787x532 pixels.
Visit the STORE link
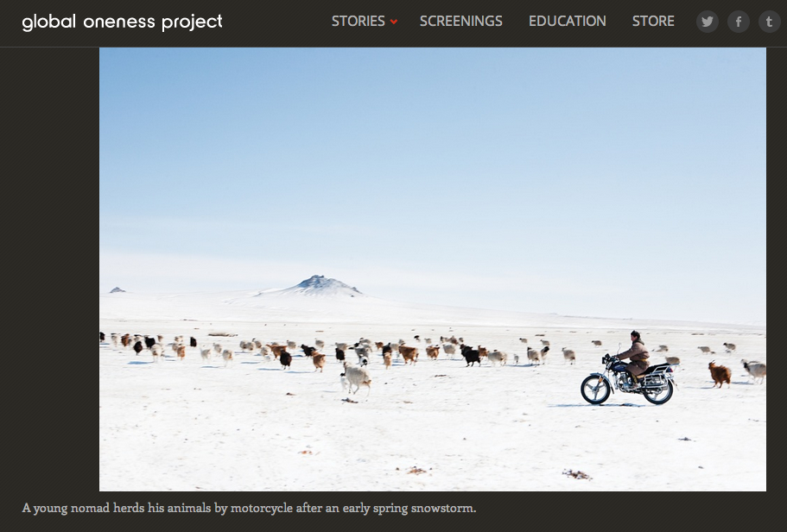[x=653, y=21]
